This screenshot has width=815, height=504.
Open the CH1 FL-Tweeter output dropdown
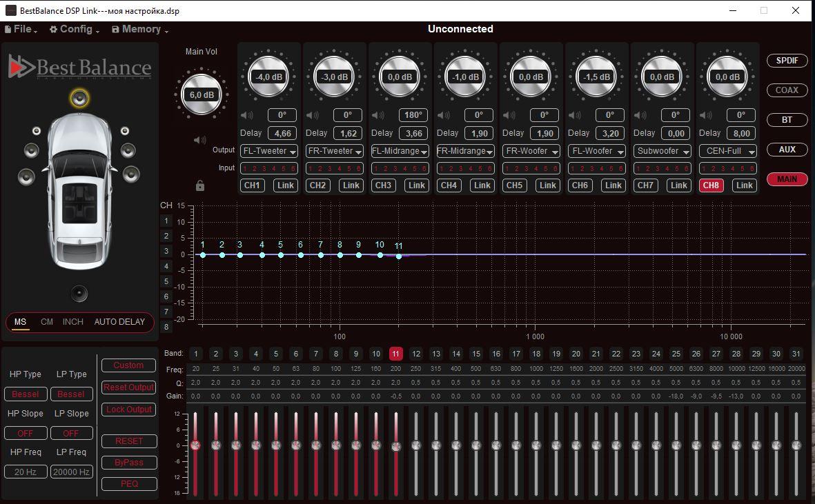[x=268, y=151]
